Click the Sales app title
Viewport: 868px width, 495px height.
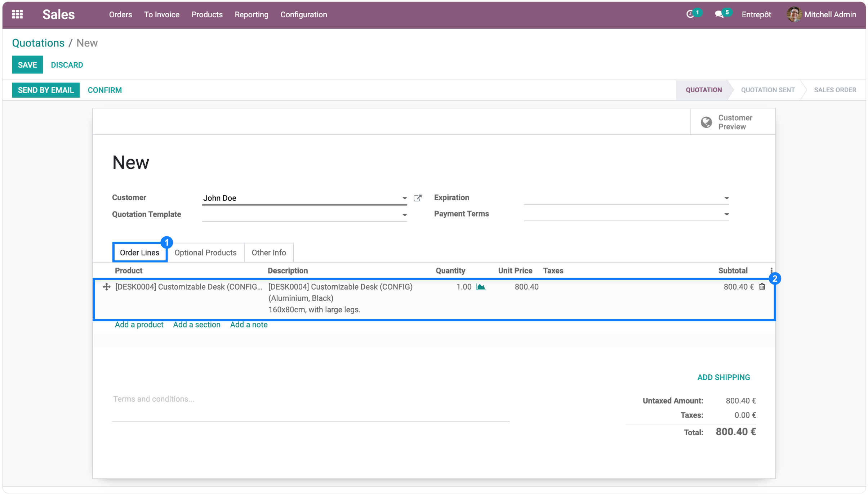(59, 14)
